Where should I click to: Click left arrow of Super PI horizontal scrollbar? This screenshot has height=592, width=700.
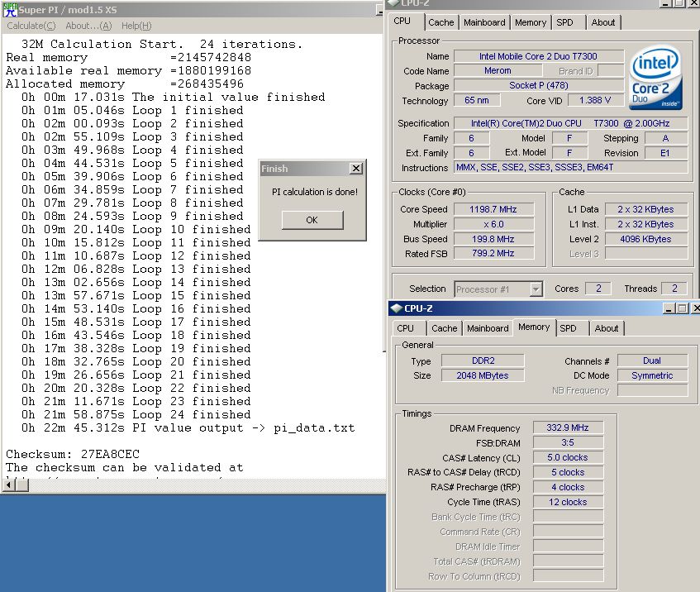(8, 485)
